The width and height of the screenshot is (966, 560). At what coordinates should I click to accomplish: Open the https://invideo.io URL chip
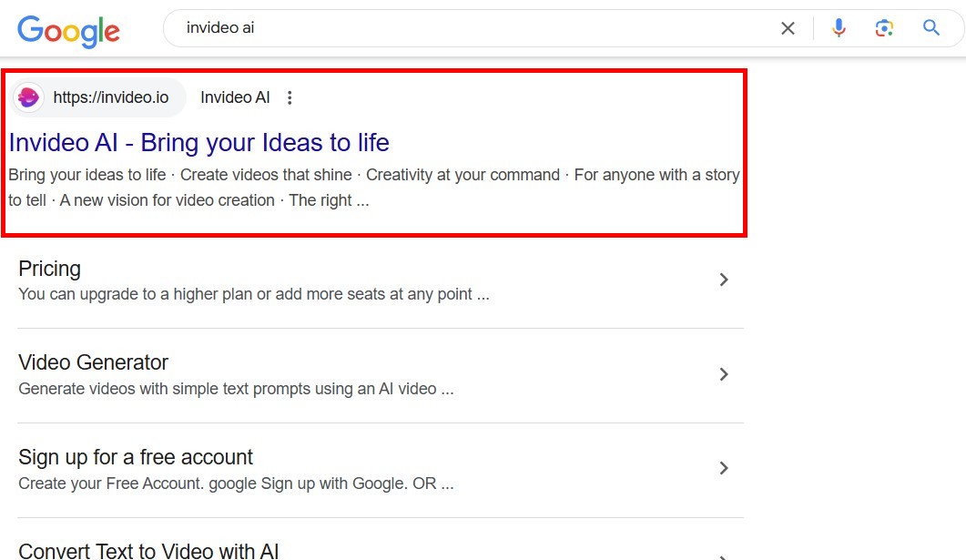[x=110, y=97]
